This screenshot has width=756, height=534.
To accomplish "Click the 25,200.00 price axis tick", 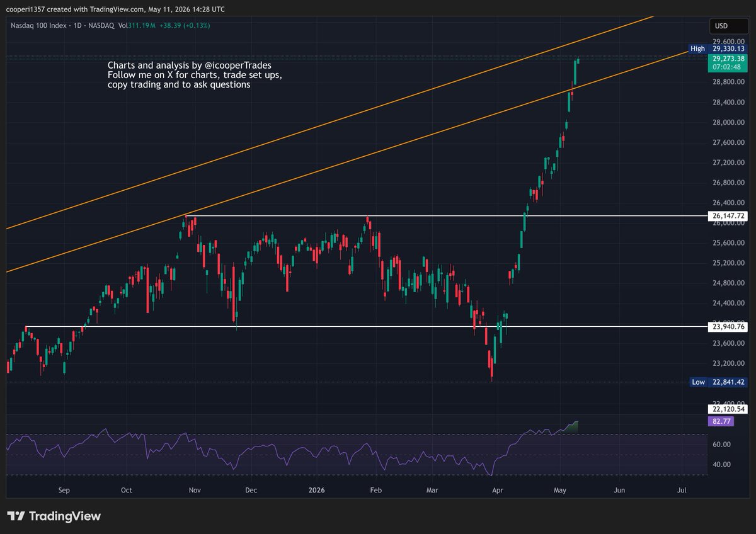I will click(730, 263).
